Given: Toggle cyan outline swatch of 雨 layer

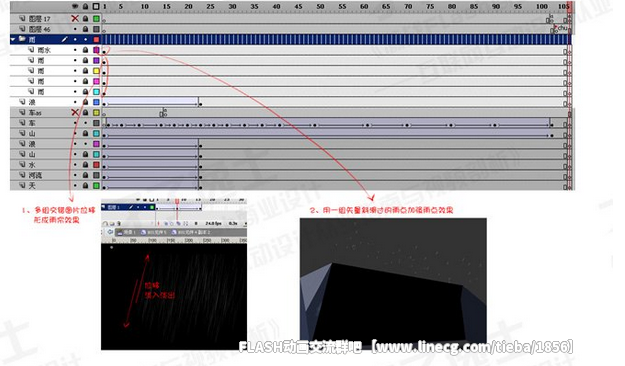Looking at the screenshot, I should click(96, 92).
